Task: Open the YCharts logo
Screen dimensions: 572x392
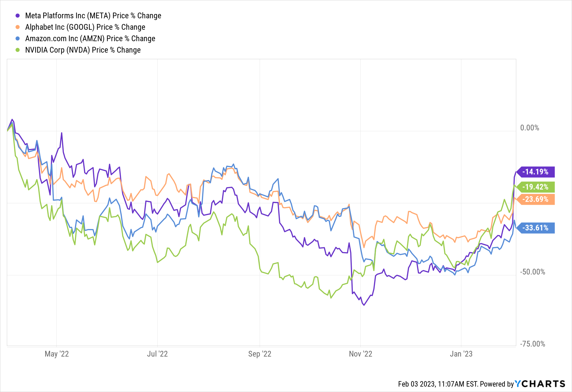Action: point(540,384)
